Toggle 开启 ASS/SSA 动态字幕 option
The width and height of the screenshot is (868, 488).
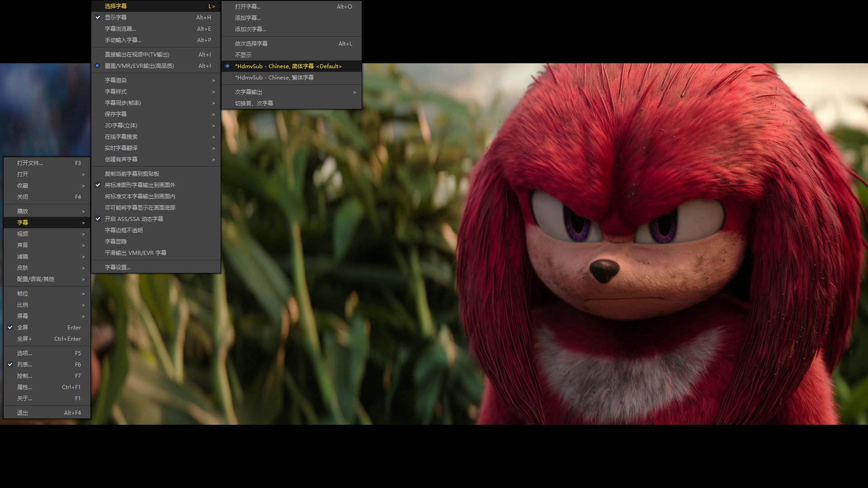point(134,219)
